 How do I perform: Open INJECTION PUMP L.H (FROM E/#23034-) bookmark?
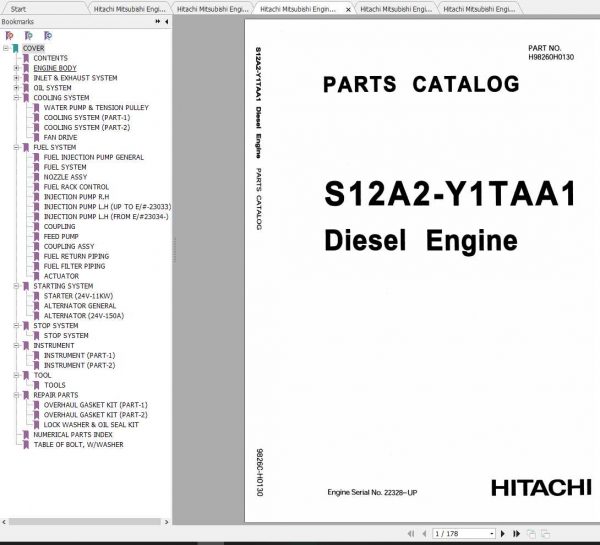tap(106, 217)
